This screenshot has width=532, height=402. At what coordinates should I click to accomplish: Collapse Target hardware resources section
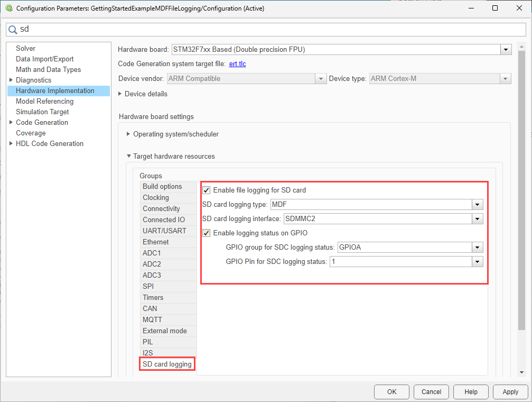point(128,157)
